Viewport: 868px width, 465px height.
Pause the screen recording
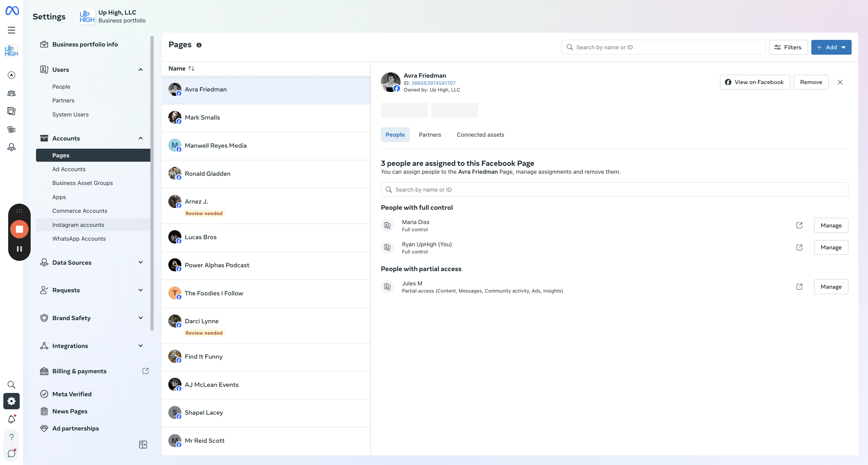pyautogui.click(x=19, y=249)
